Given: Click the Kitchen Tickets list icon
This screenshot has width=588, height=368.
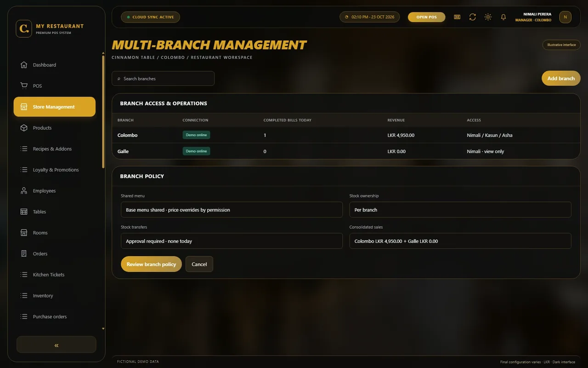Looking at the screenshot, I should point(24,275).
